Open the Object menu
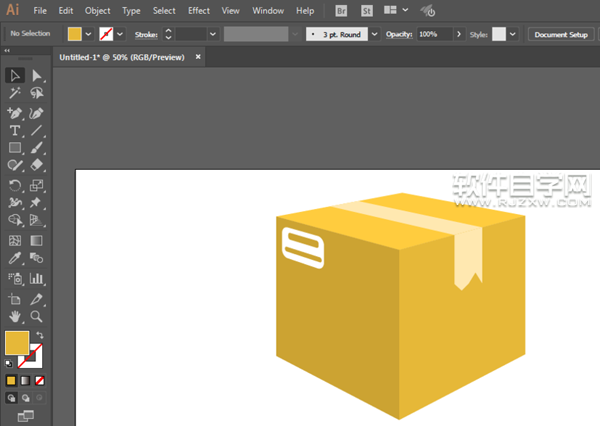600x426 pixels. pos(98,10)
